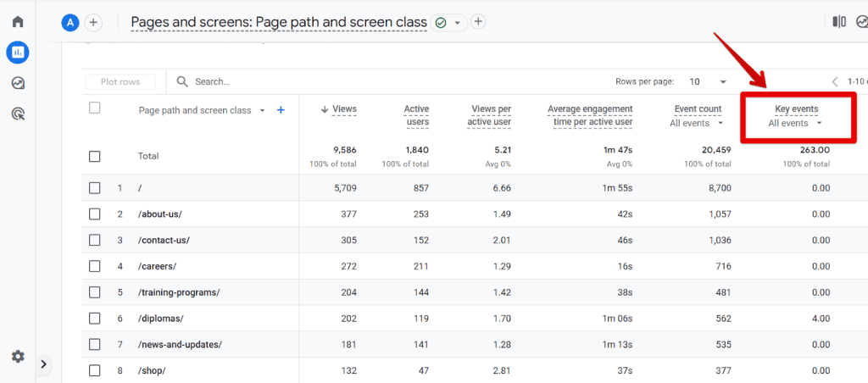Image resolution: width=868 pixels, height=383 pixels.
Task: Select checkbox for /about-us/ row
Action: (x=95, y=214)
